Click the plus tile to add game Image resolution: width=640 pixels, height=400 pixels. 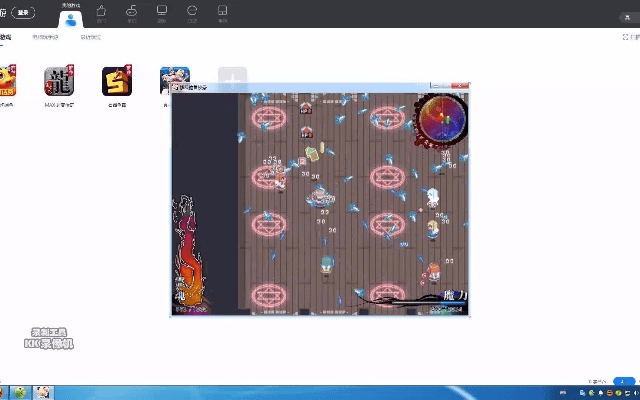pos(232,76)
